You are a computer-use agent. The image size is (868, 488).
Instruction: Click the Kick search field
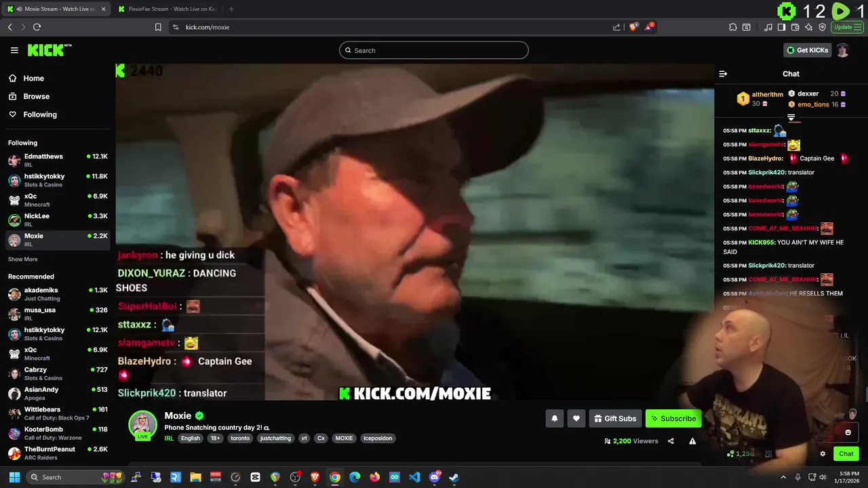(434, 50)
